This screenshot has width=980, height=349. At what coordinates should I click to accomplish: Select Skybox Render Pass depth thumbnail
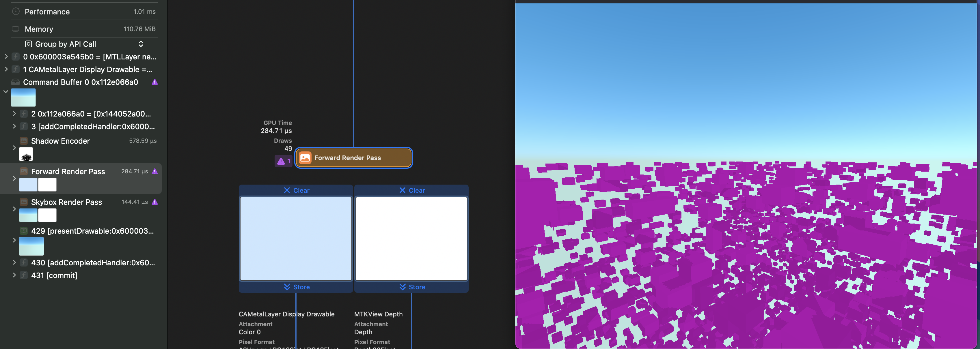tap(47, 215)
